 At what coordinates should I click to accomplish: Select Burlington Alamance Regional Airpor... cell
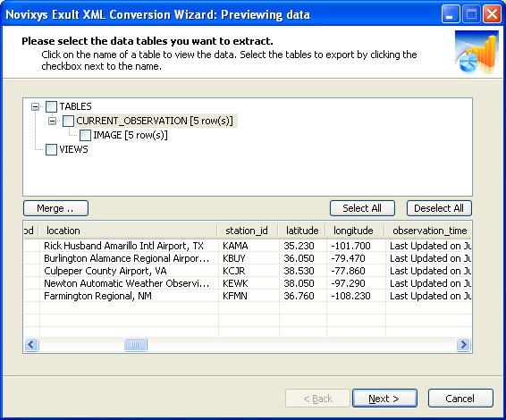tap(129, 258)
